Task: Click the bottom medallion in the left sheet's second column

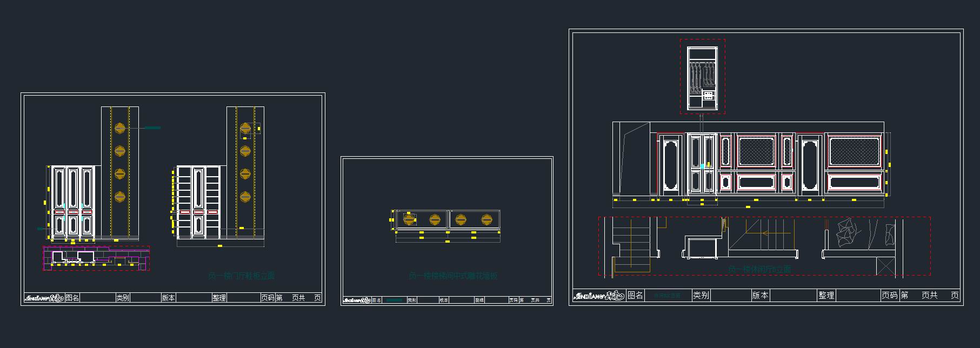Action: point(245,197)
